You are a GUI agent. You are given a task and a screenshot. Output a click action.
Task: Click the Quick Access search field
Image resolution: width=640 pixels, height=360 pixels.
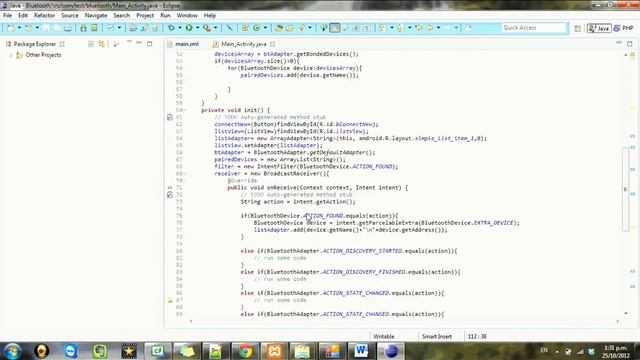(534, 28)
